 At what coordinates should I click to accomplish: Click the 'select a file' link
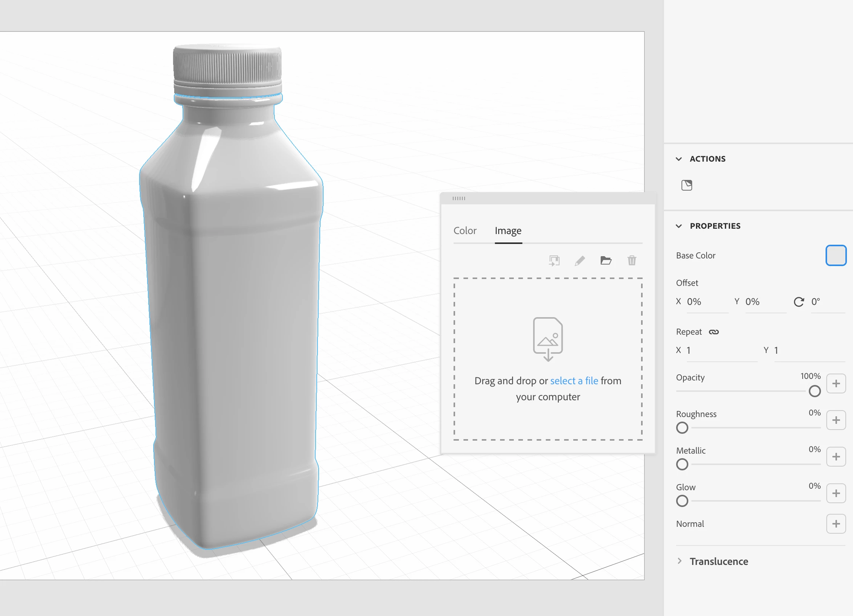pyautogui.click(x=574, y=381)
